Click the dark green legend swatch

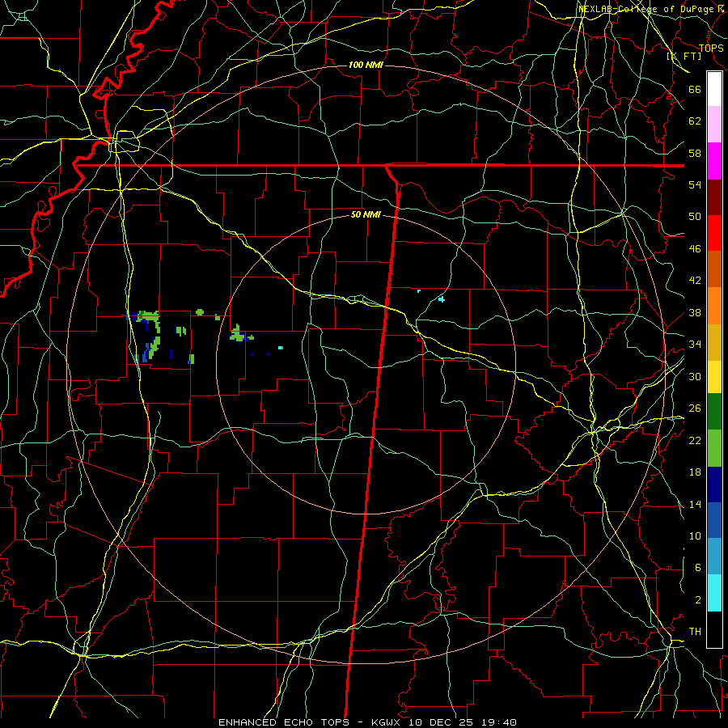[714, 412]
